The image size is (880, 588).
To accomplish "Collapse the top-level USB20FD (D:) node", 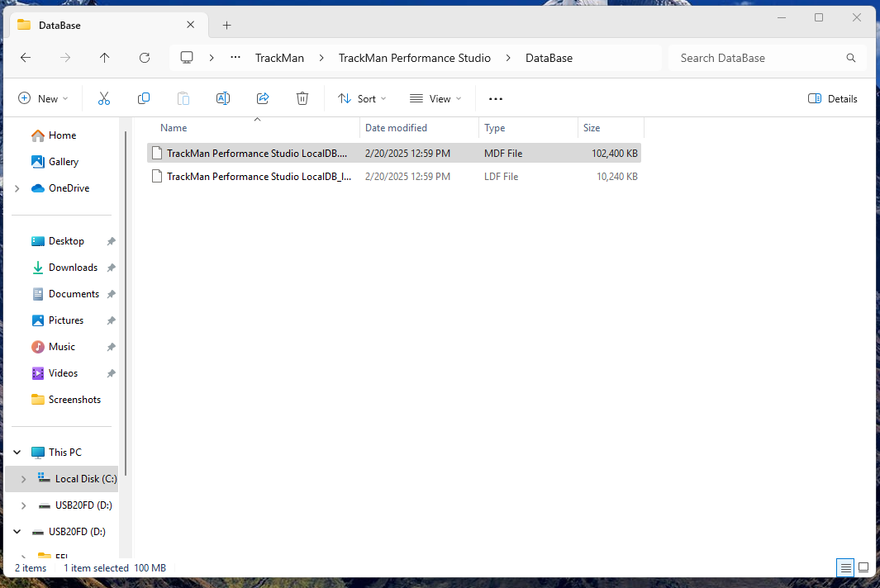I will 17,531.
